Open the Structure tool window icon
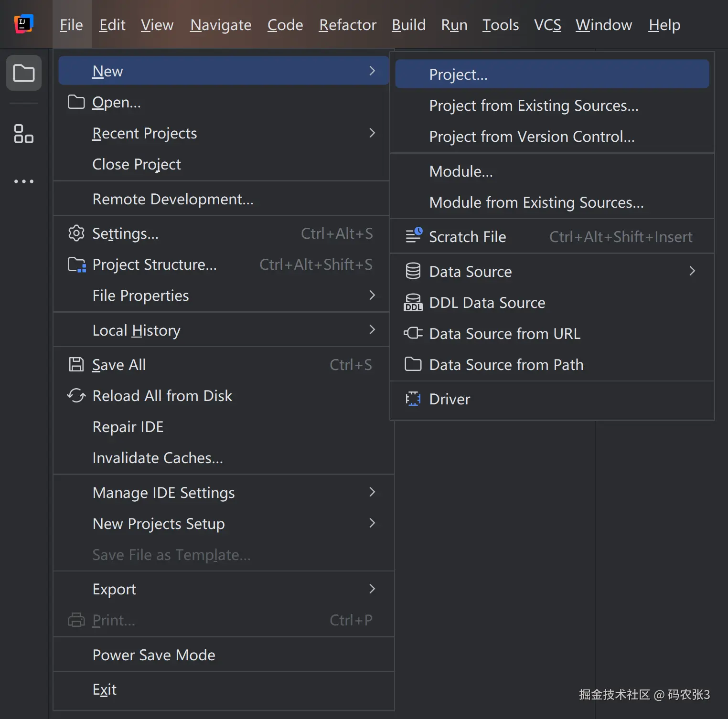Viewport: 728px width, 719px height. pyautogui.click(x=23, y=134)
